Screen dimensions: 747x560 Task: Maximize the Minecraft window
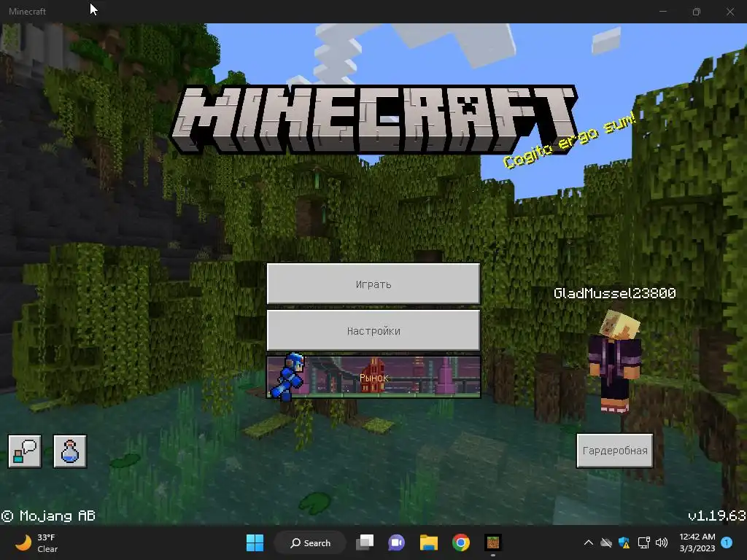click(697, 12)
